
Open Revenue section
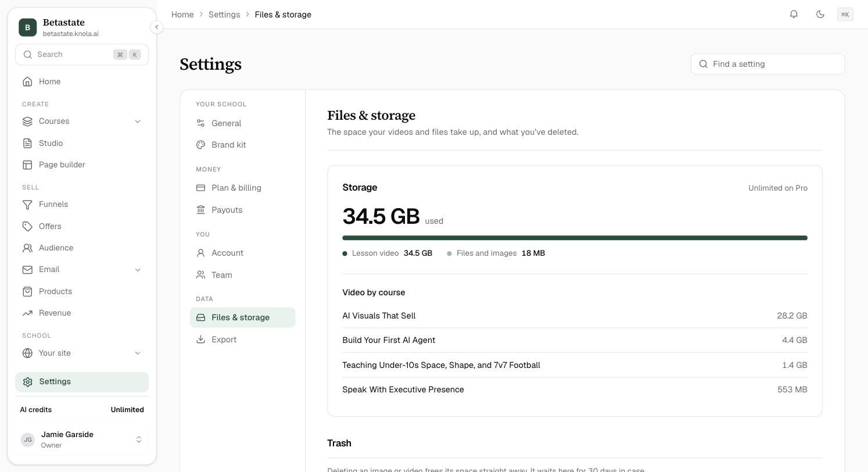point(82,313)
